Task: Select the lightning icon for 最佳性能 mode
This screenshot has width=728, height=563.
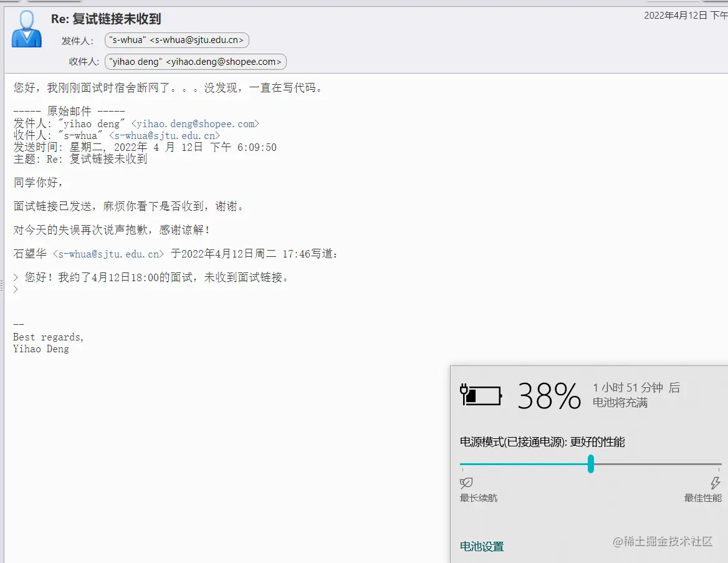Action: point(714,483)
